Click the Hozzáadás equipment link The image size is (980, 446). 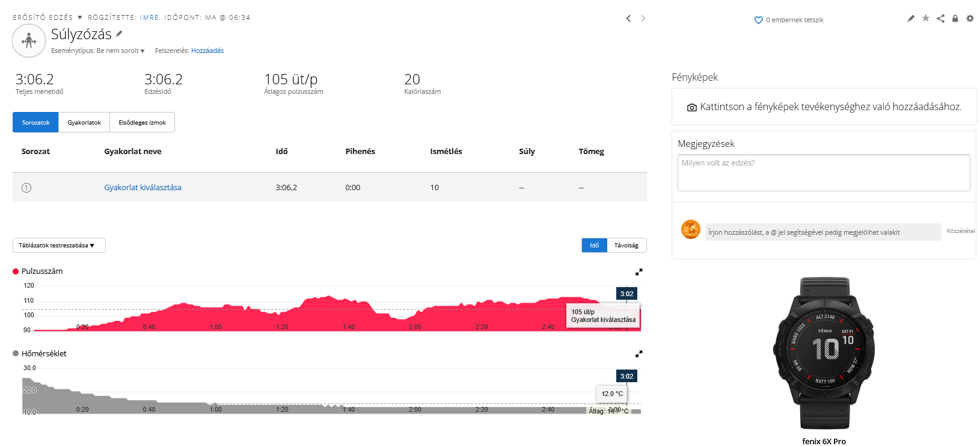[207, 51]
